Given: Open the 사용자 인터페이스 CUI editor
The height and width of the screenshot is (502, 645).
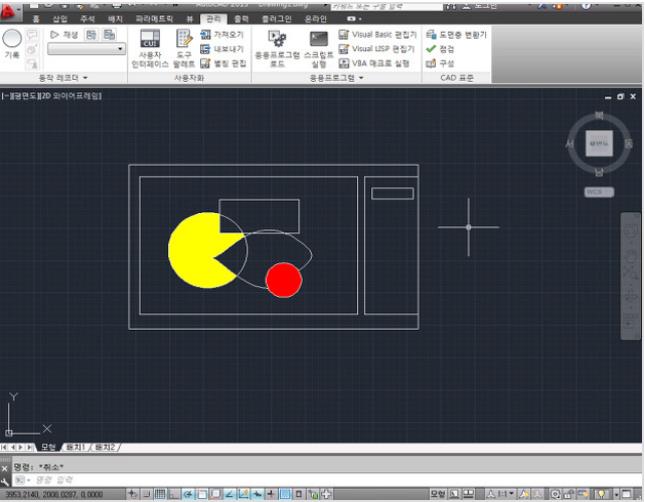Looking at the screenshot, I should point(150,49).
